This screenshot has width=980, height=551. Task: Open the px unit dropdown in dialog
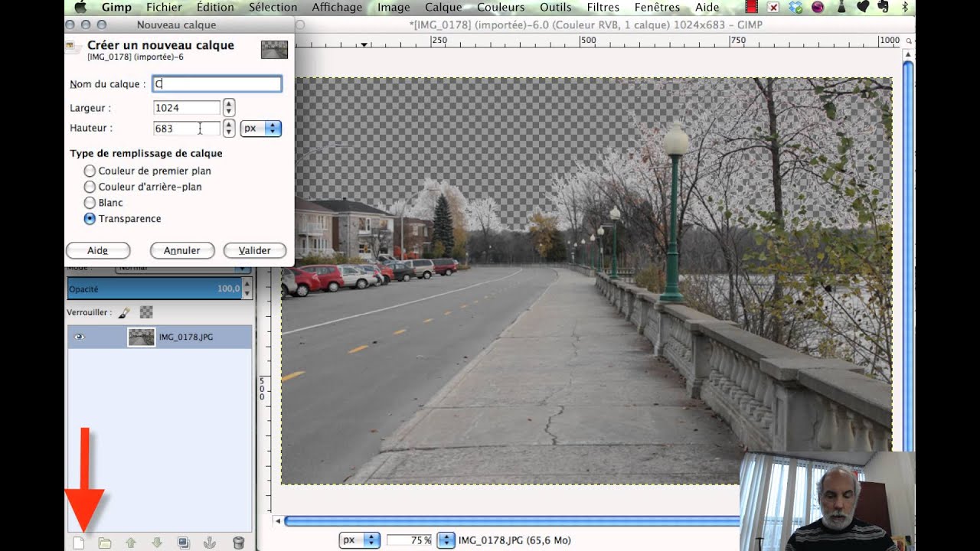[x=261, y=129]
